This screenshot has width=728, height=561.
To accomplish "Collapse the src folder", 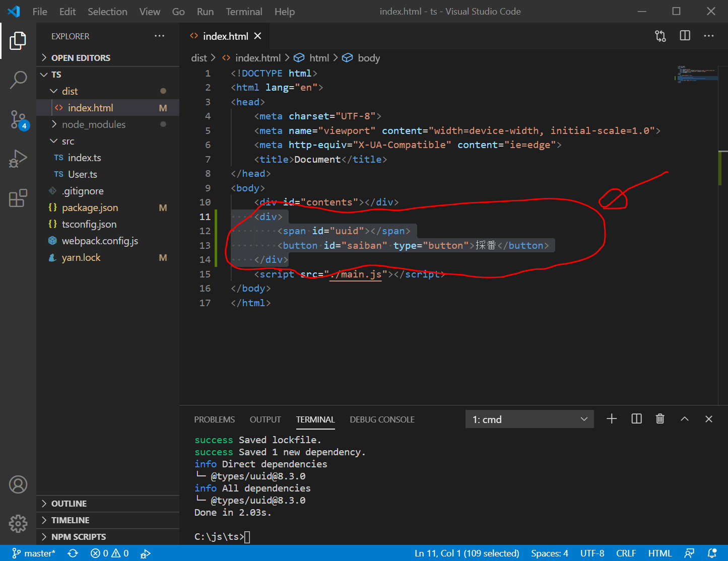I will (108, 141).
